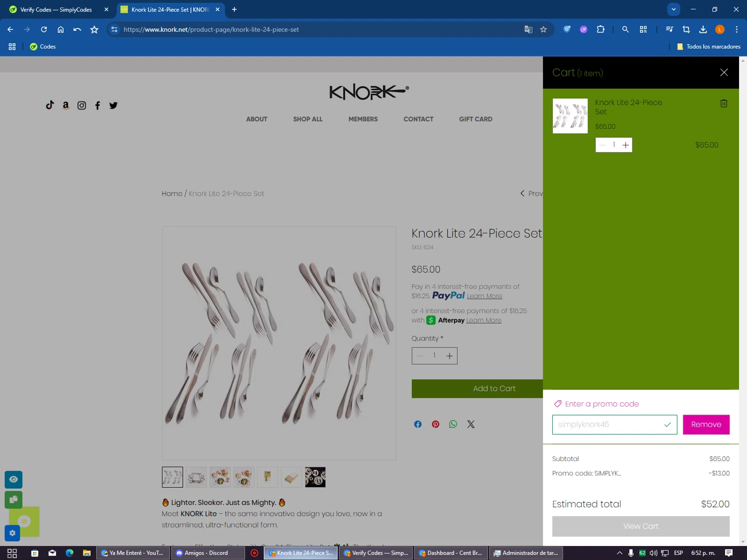This screenshot has height=560, width=747.
Task: Click the green copy widget icon
Action: [13, 500]
